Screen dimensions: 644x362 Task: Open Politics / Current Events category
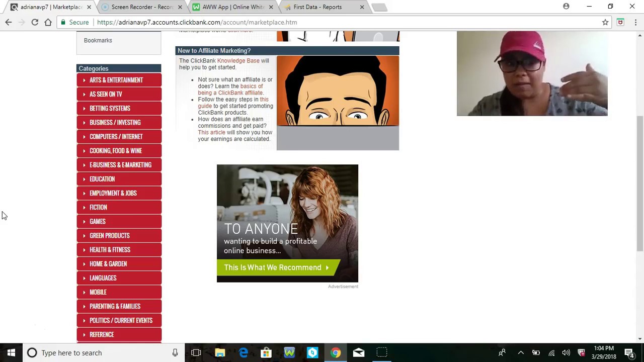pyautogui.click(x=119, y=320)
